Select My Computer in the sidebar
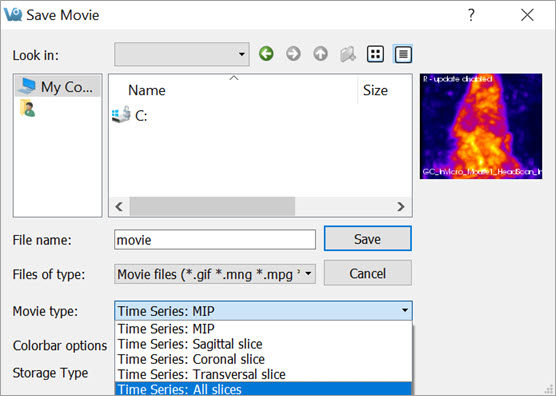This screenshot has width=556, height=396. click(58, 87)
